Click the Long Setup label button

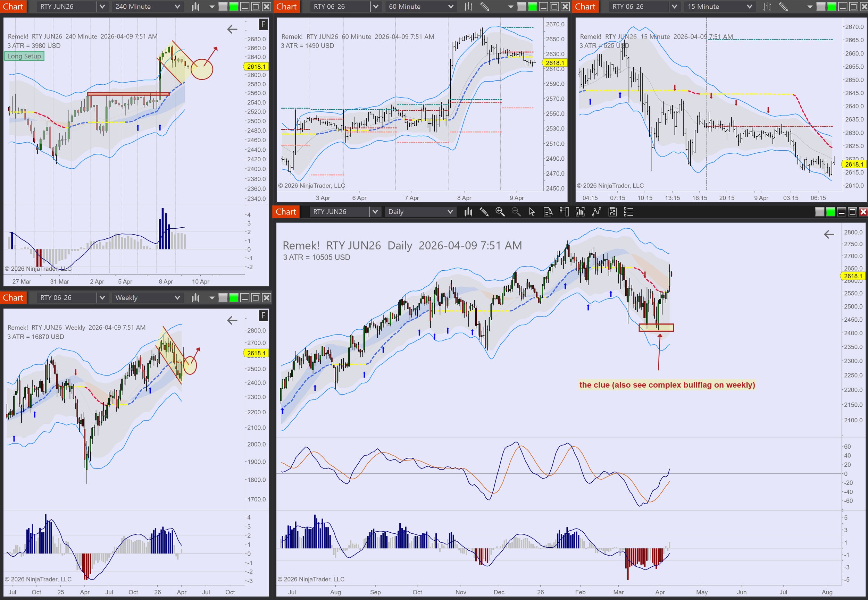(24, 56)
